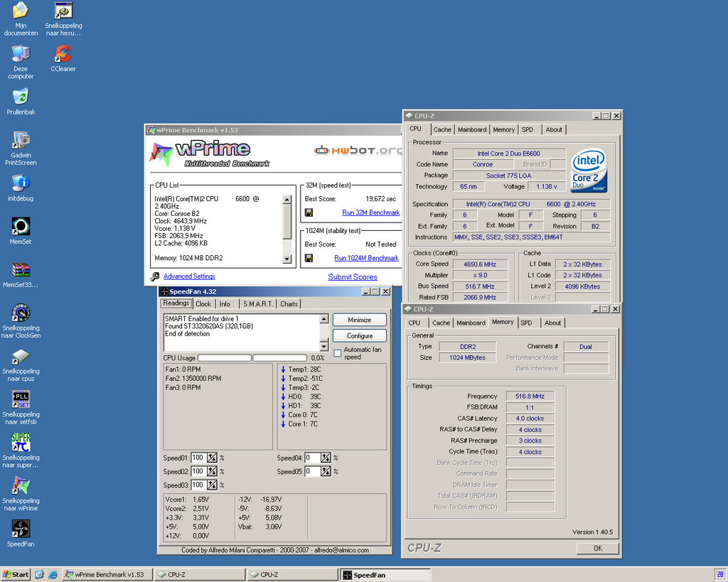Enable Automatic fan speed checkbox

[338, 353]
